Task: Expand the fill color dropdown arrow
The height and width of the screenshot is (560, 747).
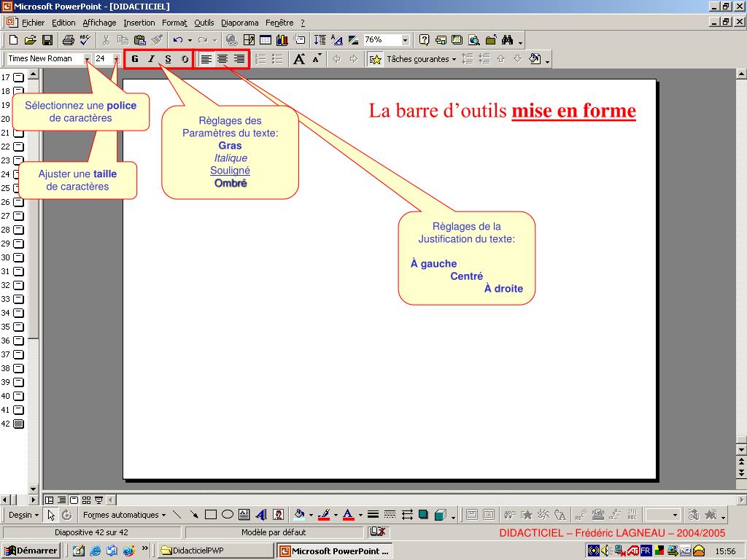Action: click(311, 515)
